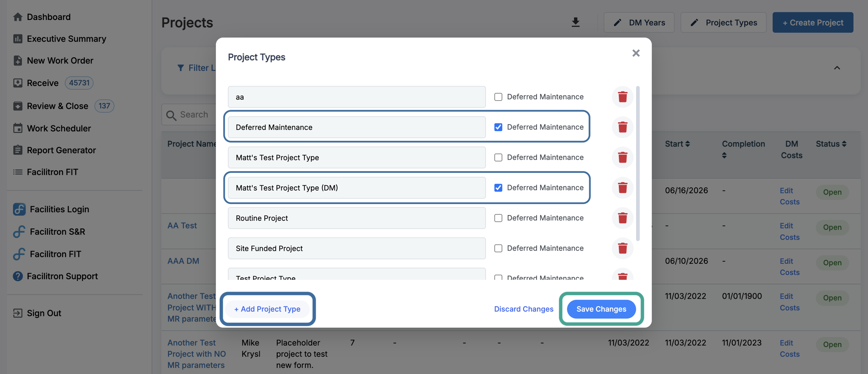868x374 pixels.
Task: Delete the Routine Project type
Action: (x=622, y=218)
